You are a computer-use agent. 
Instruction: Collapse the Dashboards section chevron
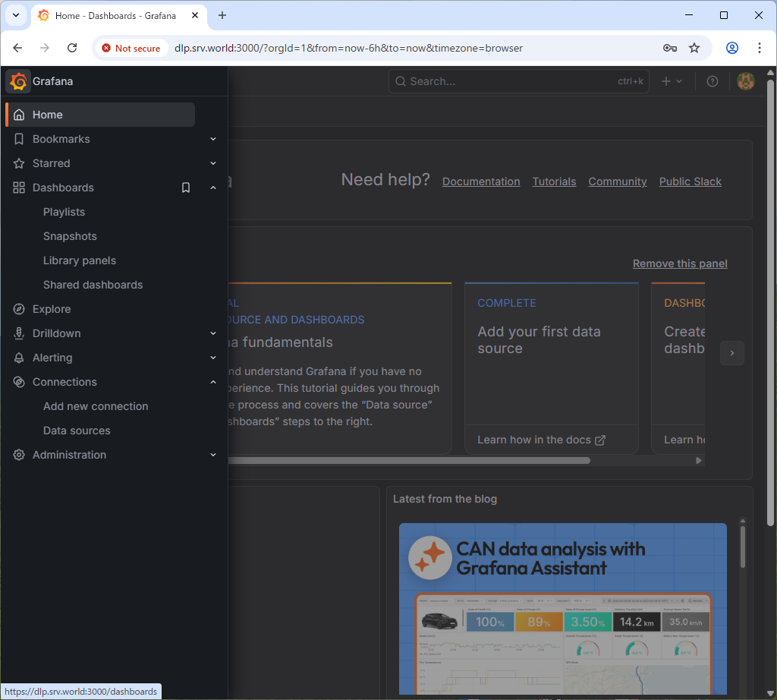click(x=213, y=188)
